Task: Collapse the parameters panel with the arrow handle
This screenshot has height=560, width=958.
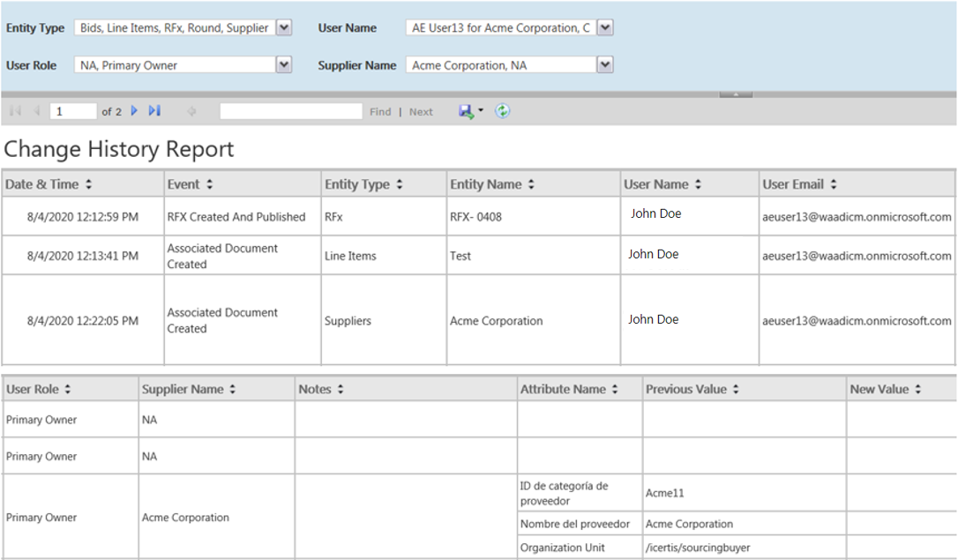Action: tap(736, 93)
